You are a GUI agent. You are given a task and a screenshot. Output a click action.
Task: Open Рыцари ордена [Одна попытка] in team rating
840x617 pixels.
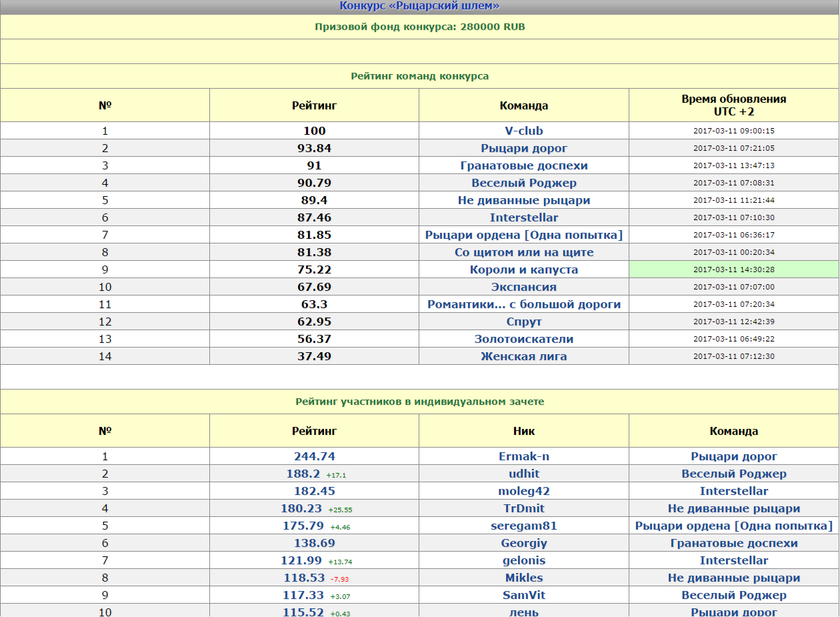tap(524, 235)
